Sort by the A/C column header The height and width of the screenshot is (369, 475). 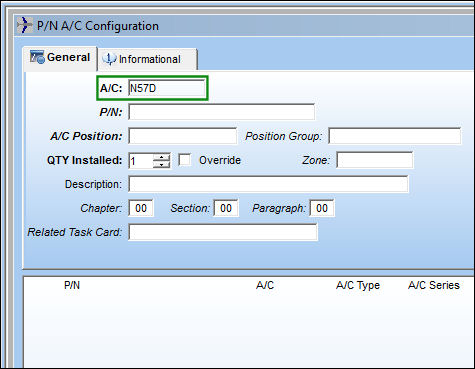click(x=265, y=285)
